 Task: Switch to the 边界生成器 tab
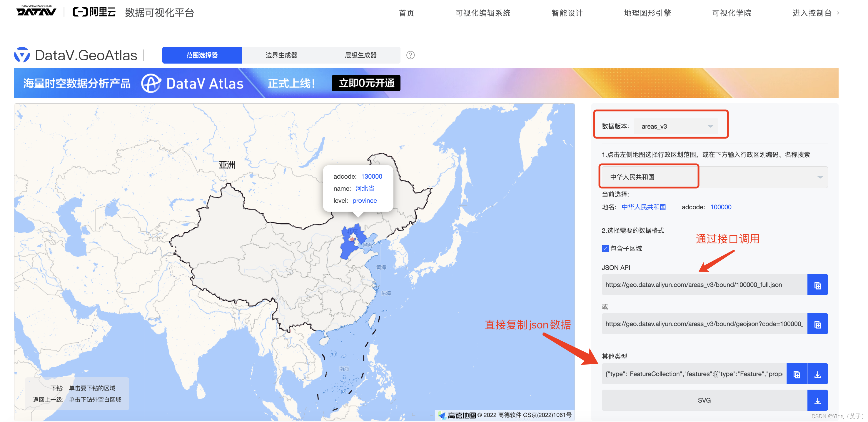pyautogui.click(x=281, y=55)
